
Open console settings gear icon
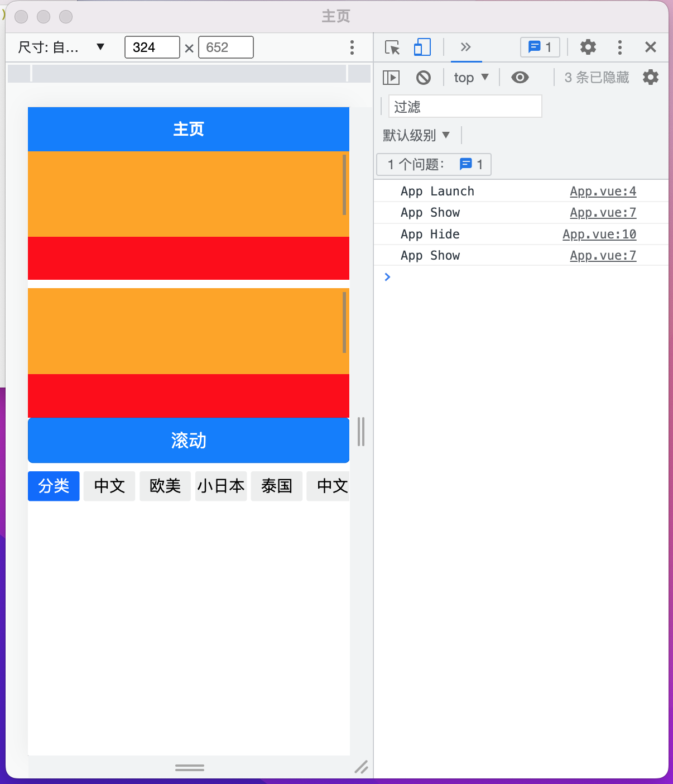coord(651,77)
